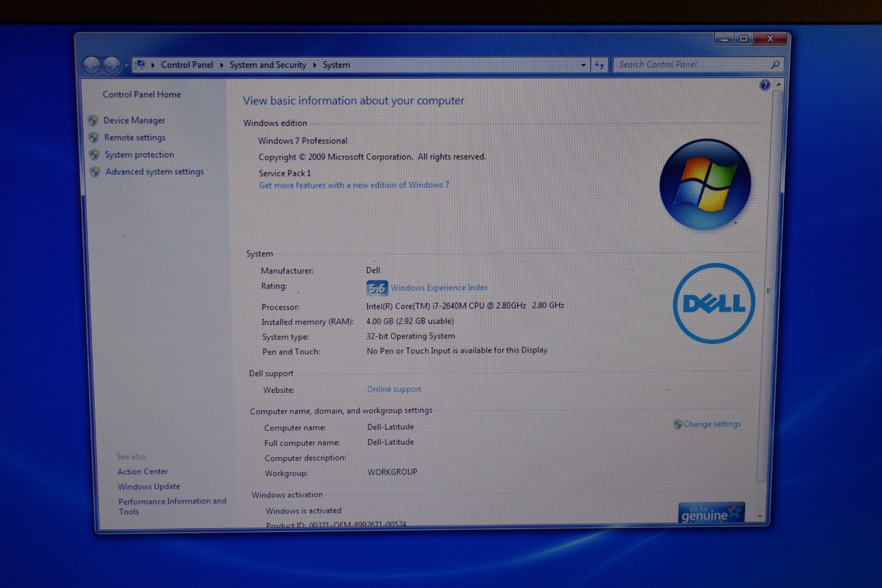
Task: Click the 32-bit Operating System text
Action: click(411, 336)
